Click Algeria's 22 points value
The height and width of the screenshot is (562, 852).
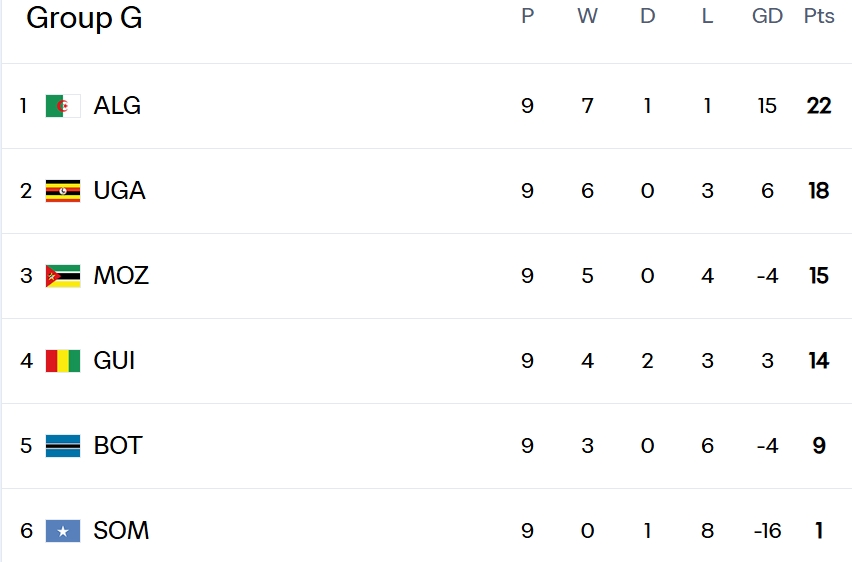point(819,106)
